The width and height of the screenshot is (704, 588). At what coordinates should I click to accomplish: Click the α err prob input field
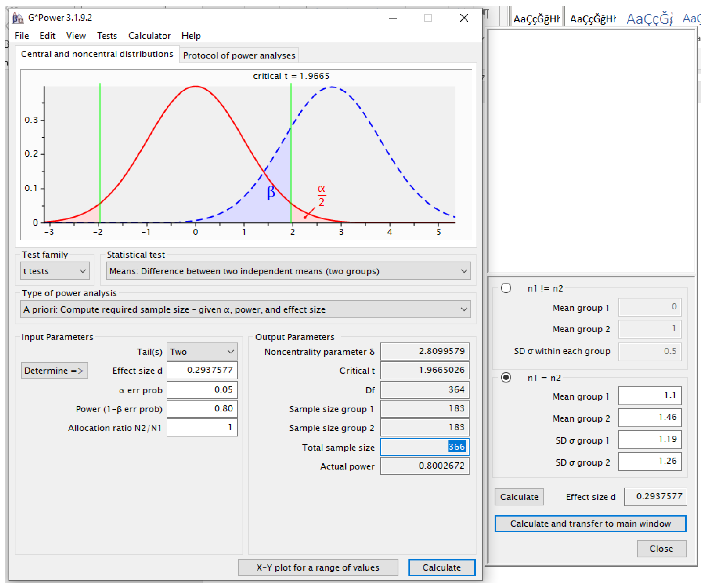202,390
